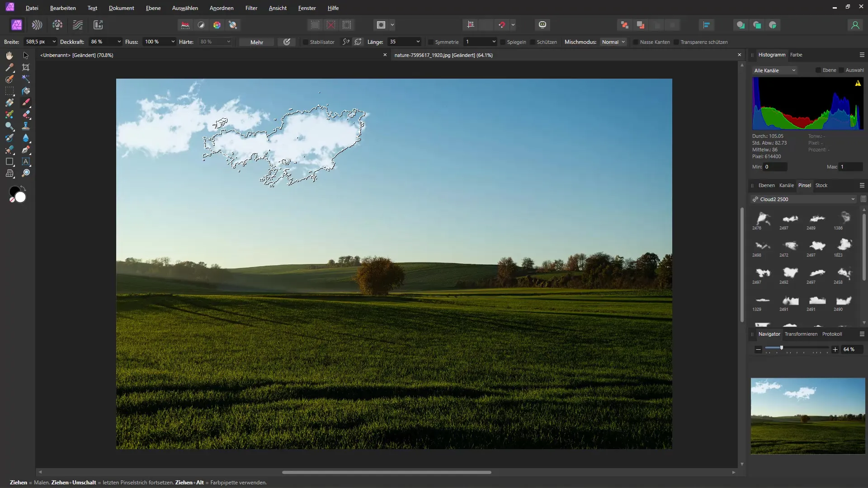The width and height of the screenshot is (868, 488).
Task: Open the Mischmodus Normal dropdown
Action: 613,42
